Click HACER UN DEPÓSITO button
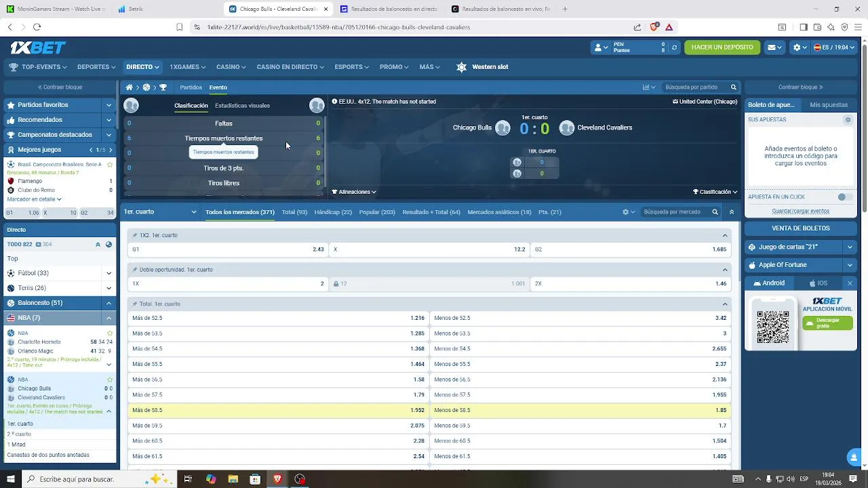868x488 pixels. [722, 47]
